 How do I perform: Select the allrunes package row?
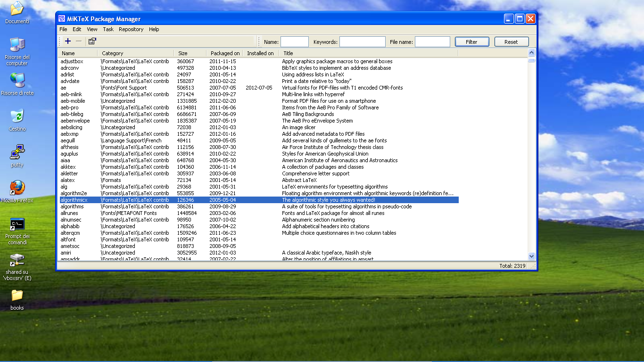point(258,213)
